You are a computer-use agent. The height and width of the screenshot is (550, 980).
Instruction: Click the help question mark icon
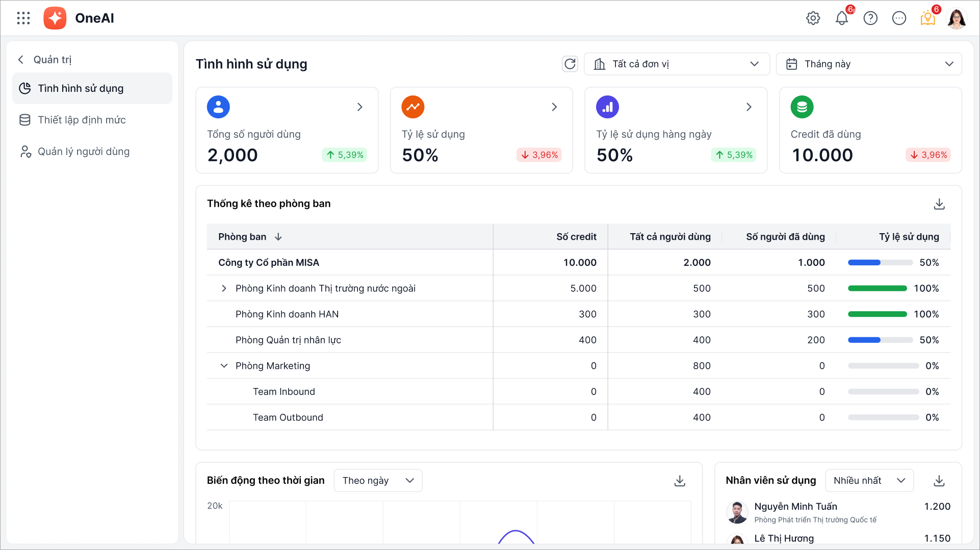click(870, 18)
